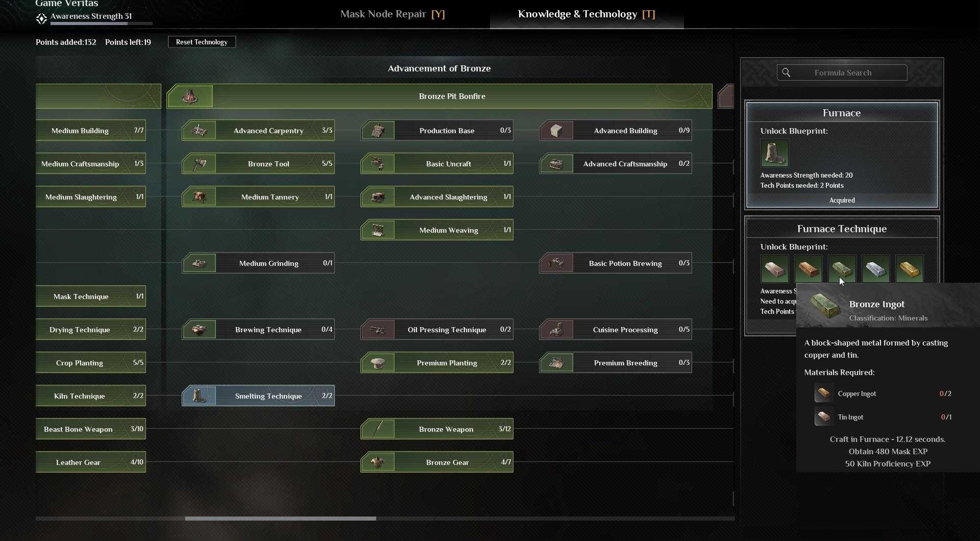The width and height of the screenshot is (980, 541).
Task: Click the horizontal tech tree scrollbar thumb
Action: 280,518
